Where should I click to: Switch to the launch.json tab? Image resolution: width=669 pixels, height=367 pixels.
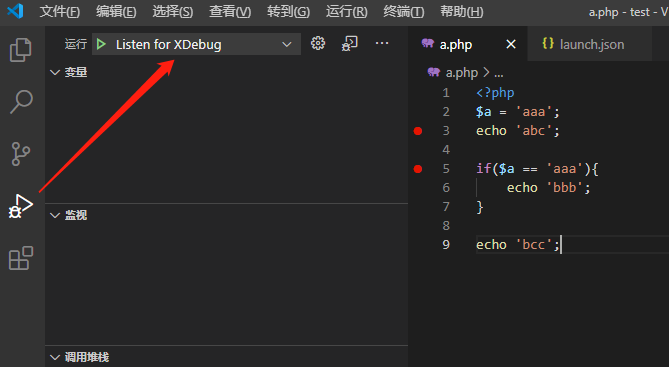590,44
